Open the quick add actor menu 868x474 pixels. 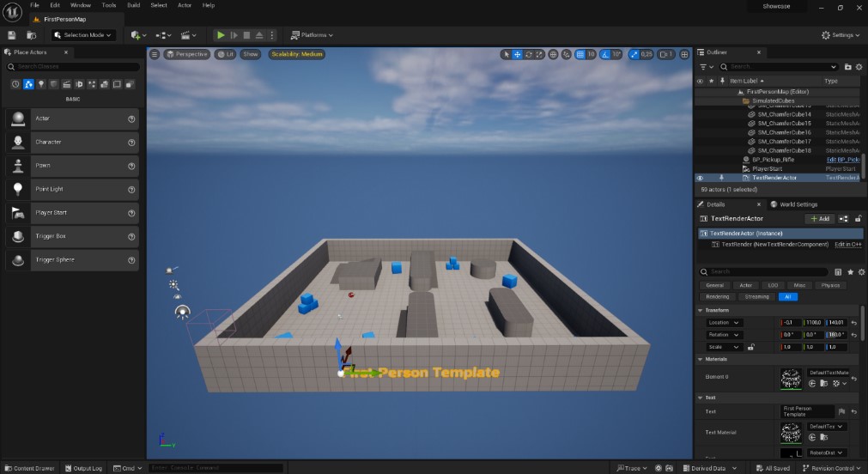(138, 35)
